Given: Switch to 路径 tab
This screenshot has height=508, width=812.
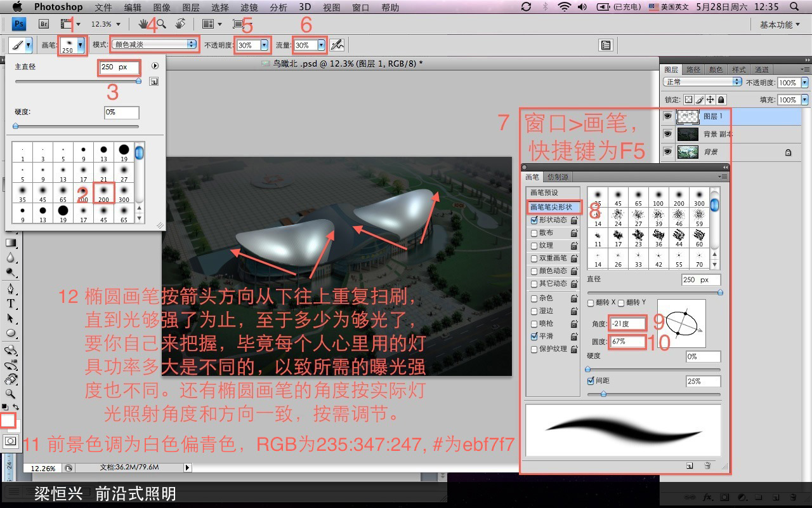Looking at the screenshot, I should (x=693, y=70).
